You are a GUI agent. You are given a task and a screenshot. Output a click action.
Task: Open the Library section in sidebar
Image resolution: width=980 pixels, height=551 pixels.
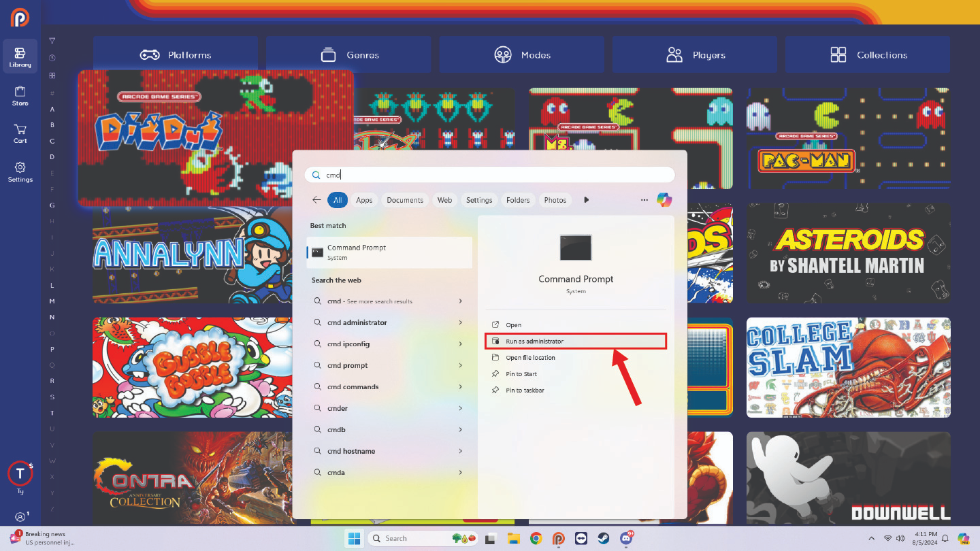20,57
